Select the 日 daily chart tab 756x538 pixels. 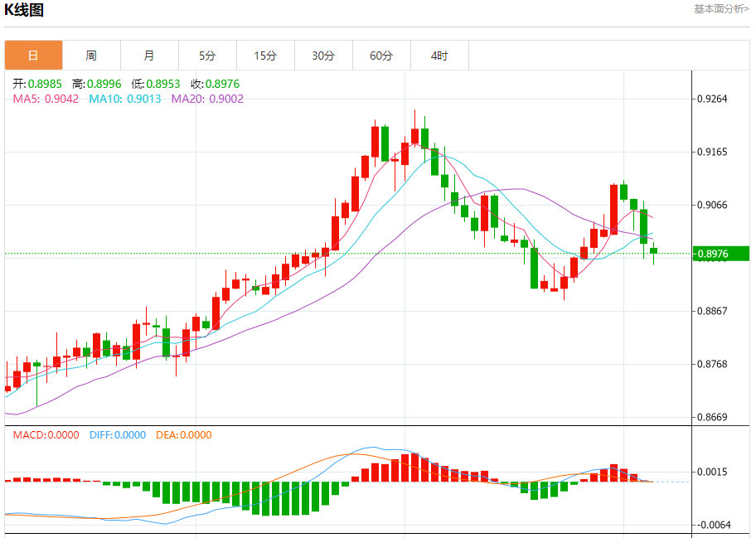click(x=33, y=56)
